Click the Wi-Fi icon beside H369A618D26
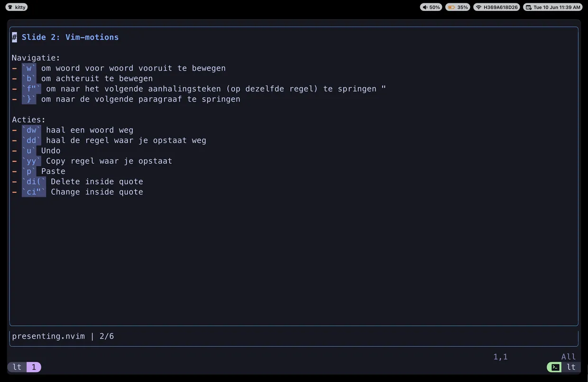588x382 pixels. tap(479, 7)
